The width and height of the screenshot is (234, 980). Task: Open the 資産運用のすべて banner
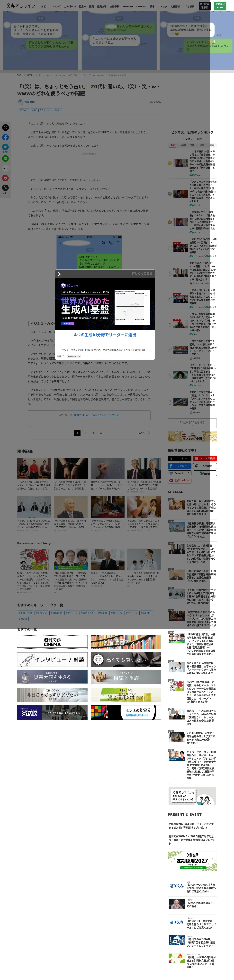(126, 695)
